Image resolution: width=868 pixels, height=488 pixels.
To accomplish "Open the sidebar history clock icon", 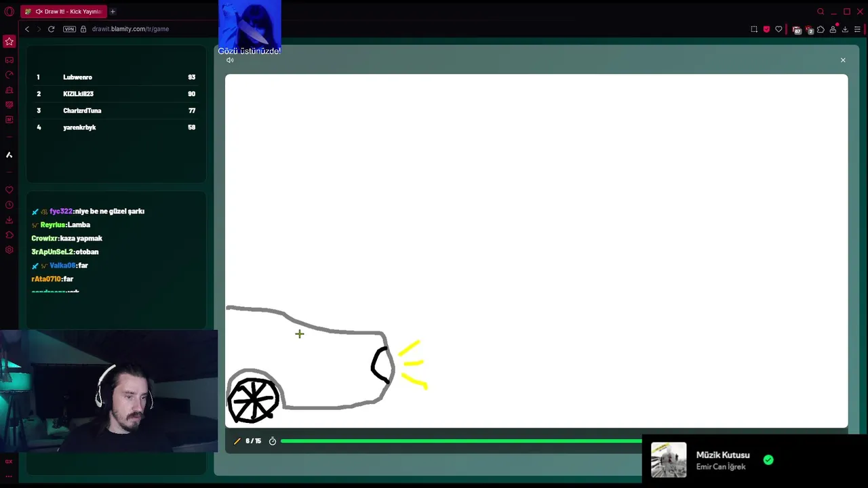I will tap(9, 205).
